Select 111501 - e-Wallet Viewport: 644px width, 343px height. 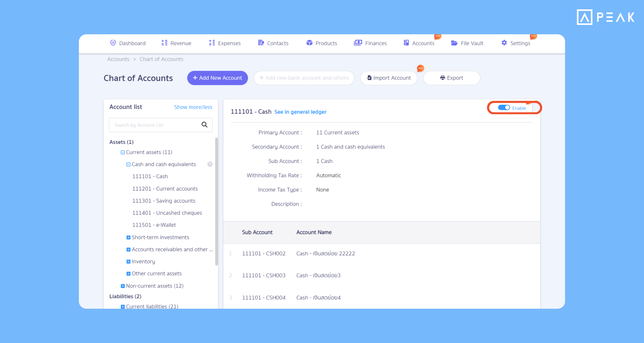pyautogui.click(x=154, y=225)
